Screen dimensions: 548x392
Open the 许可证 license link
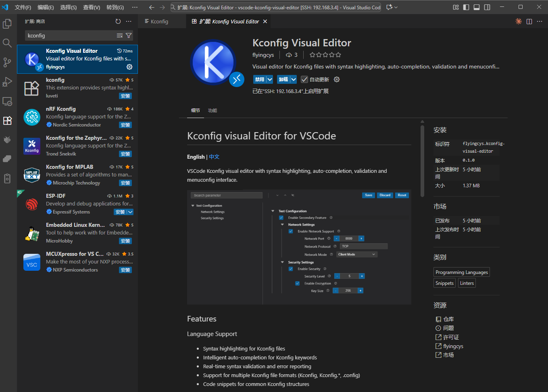point(451,337)
